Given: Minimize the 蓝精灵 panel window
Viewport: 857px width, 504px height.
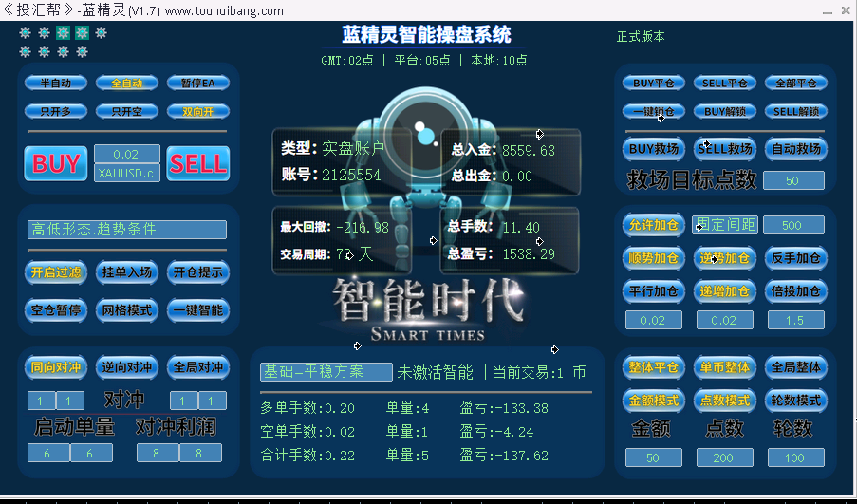Looking at the screenshot, I should [x=828, y=11].
